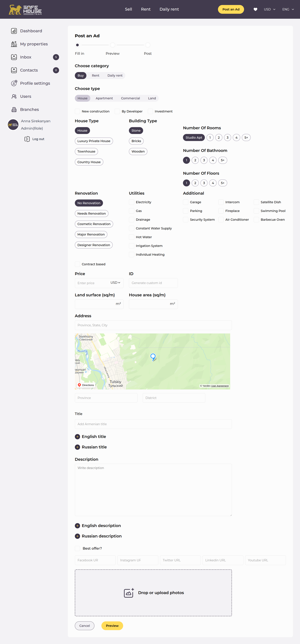Image resolution: width=300 pixels, height=644 pixels.
Task: Open Profile settings icon in sidebar
Action: click(14, 83)
